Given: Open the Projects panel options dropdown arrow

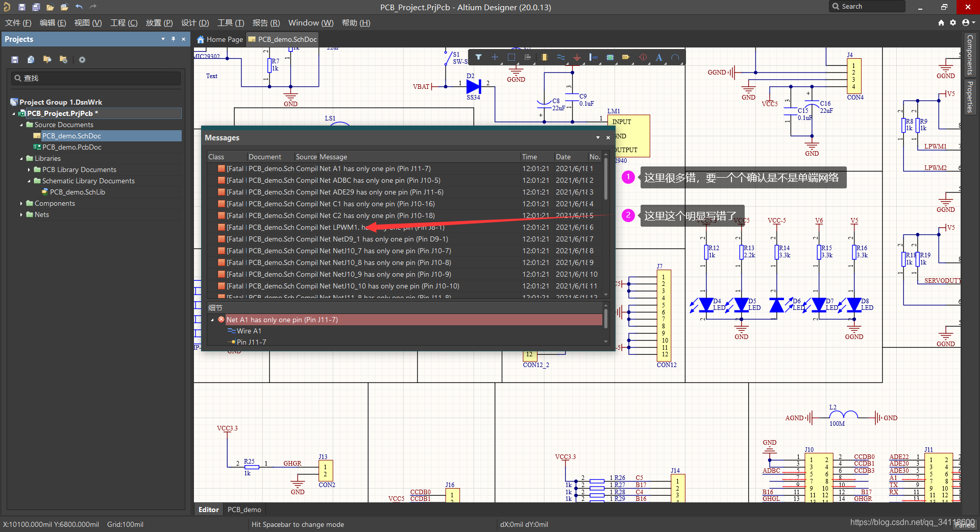Looking at the screenshot, I should pos(163,39).
